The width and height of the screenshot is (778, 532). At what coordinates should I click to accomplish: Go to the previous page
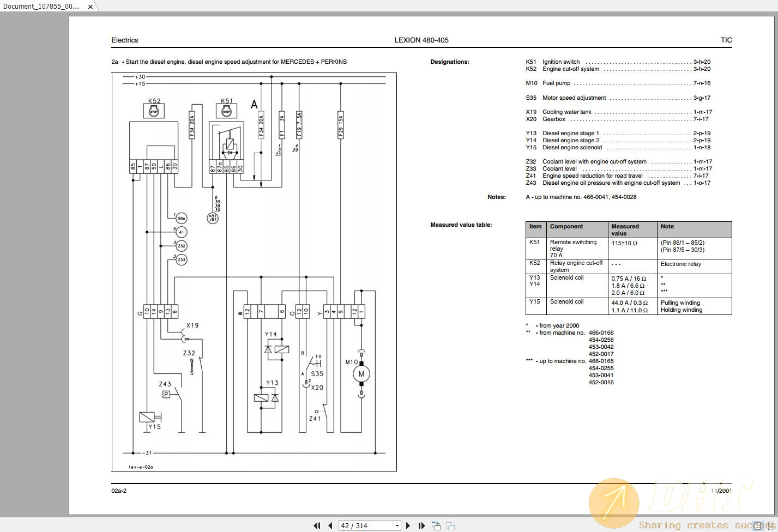click(x=330, y=525)
